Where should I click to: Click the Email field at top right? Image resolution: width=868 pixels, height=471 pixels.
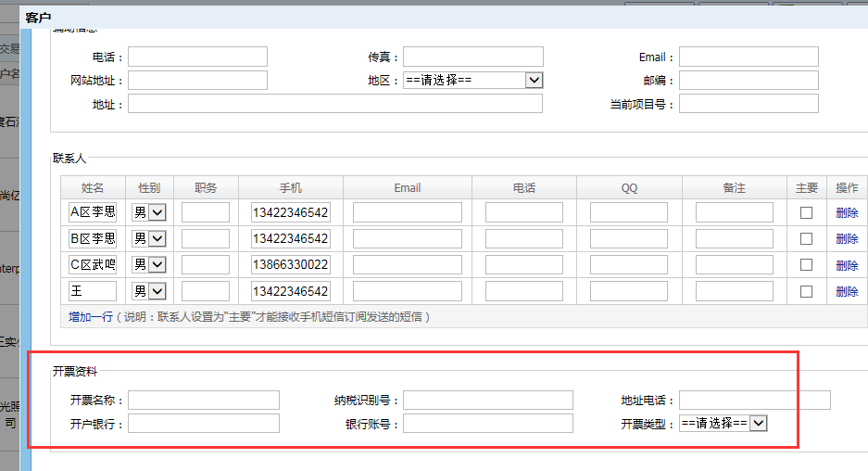[748, 57]
